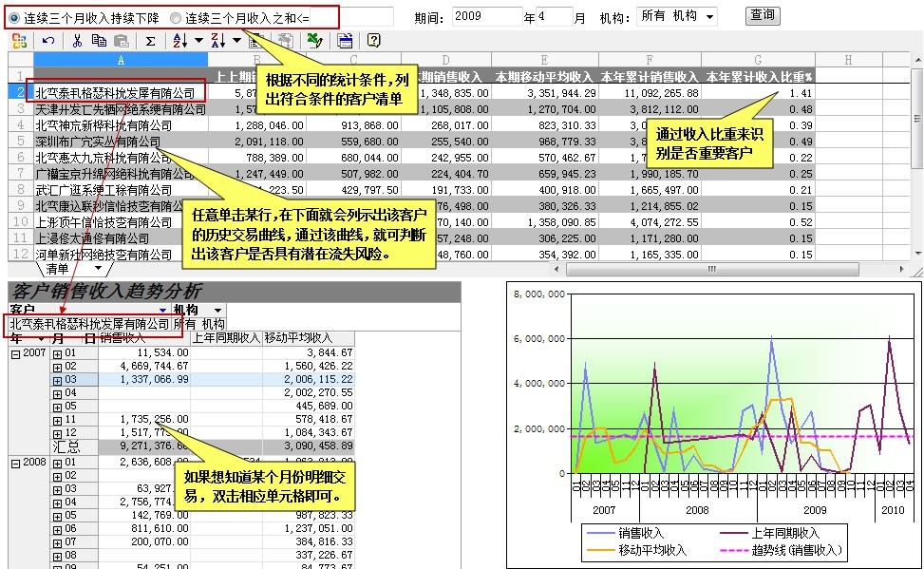Collapse the 2007 year group

pos(15,353)
